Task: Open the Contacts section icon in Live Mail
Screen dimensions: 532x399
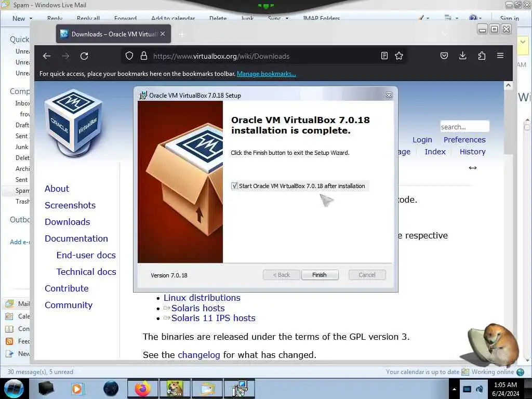Action: (x=9, y=329)
